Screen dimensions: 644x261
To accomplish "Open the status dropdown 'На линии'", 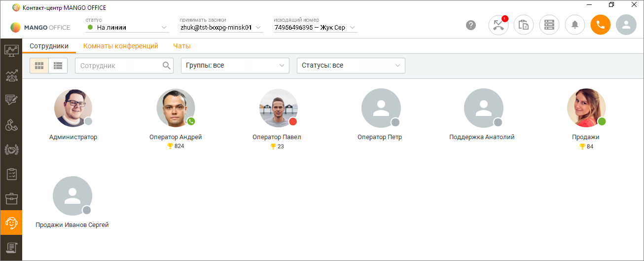I will pos(127,28).
